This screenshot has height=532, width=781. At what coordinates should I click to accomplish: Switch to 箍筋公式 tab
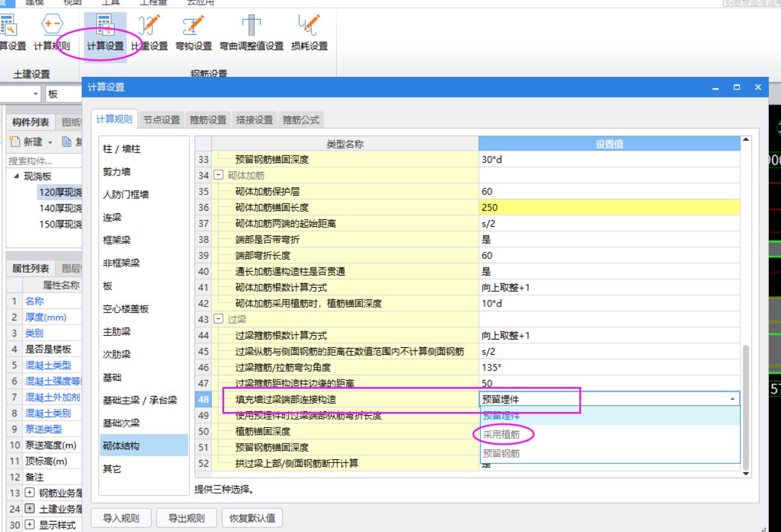(x=300, y=120)
